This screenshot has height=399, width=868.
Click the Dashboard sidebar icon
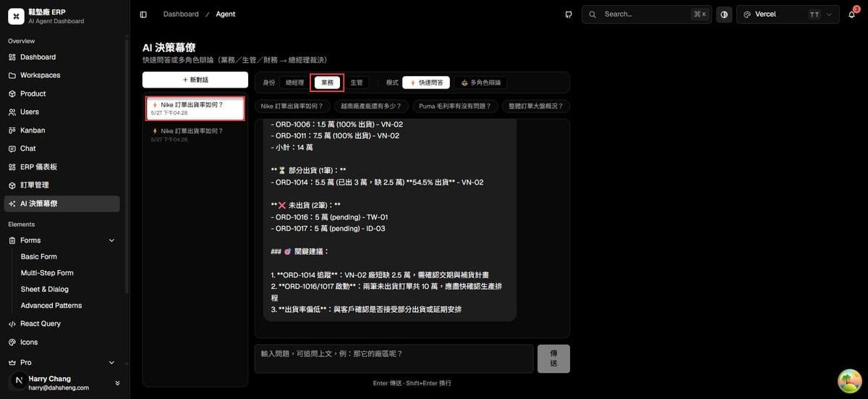[x=12, y=57]
